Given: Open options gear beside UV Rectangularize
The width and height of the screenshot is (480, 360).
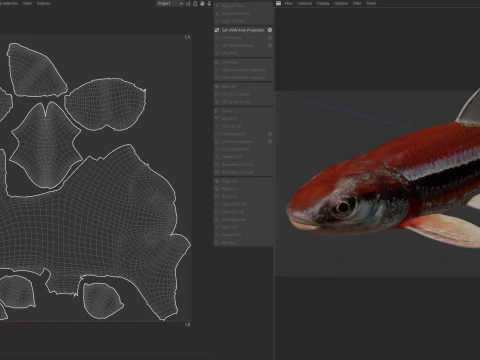Looking at the screenshot, I should click(270, 141).
